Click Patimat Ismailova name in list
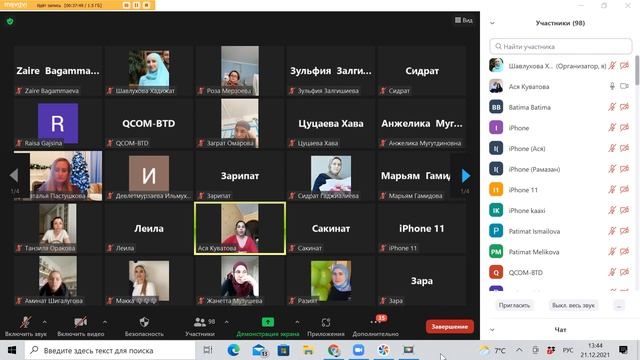 click(x=534, y=231)
